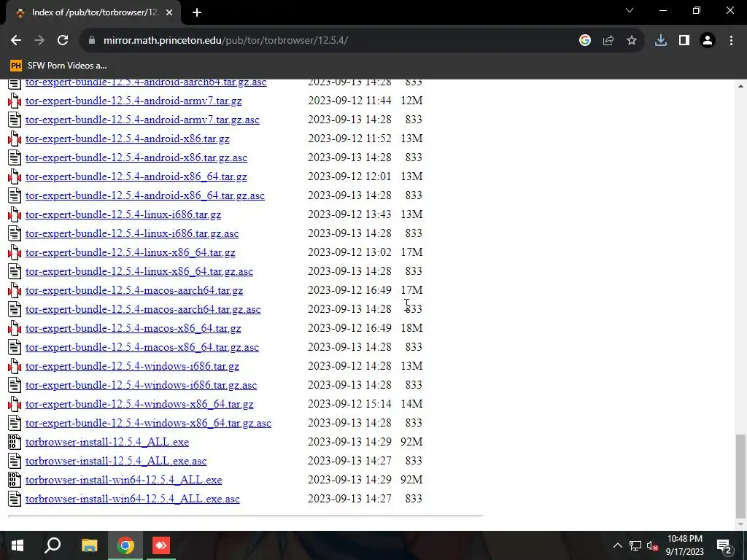Open the red app in taskbar
Viewport: 747px width, 560px height.
[161, 545]
